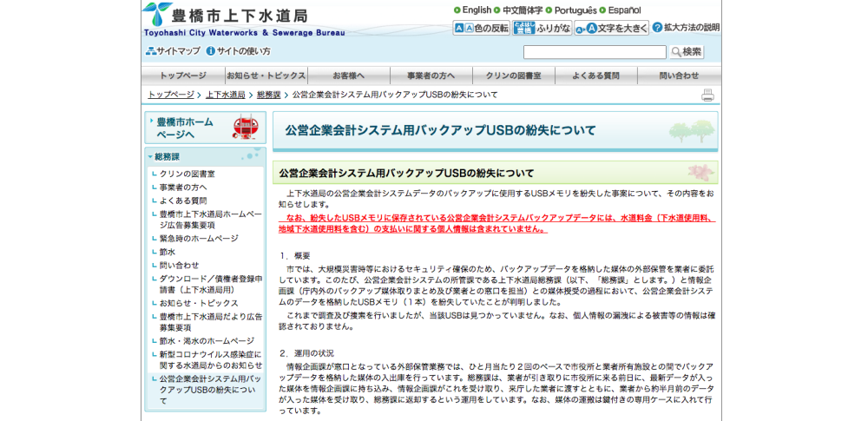Open the 事業者の方へ navigation tab
Screen dimensions: 868x421
point(431,76)
